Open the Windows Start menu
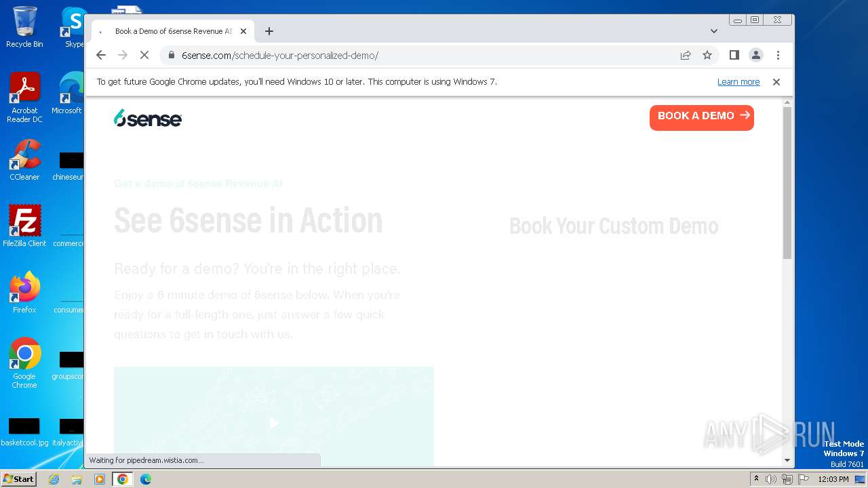The width and height of the screenshot is (868, 488). pyautogui.click(x=18, y=479)
